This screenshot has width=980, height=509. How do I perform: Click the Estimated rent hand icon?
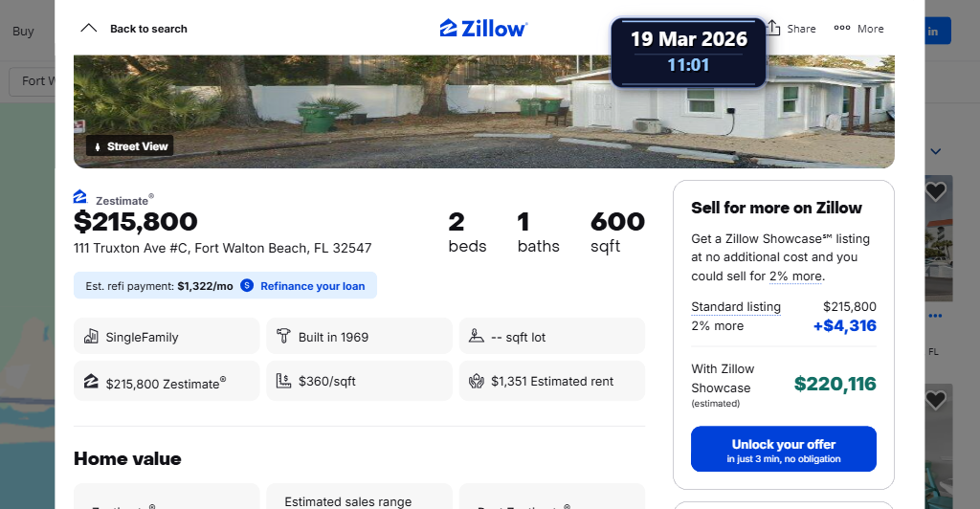(476, 381)
